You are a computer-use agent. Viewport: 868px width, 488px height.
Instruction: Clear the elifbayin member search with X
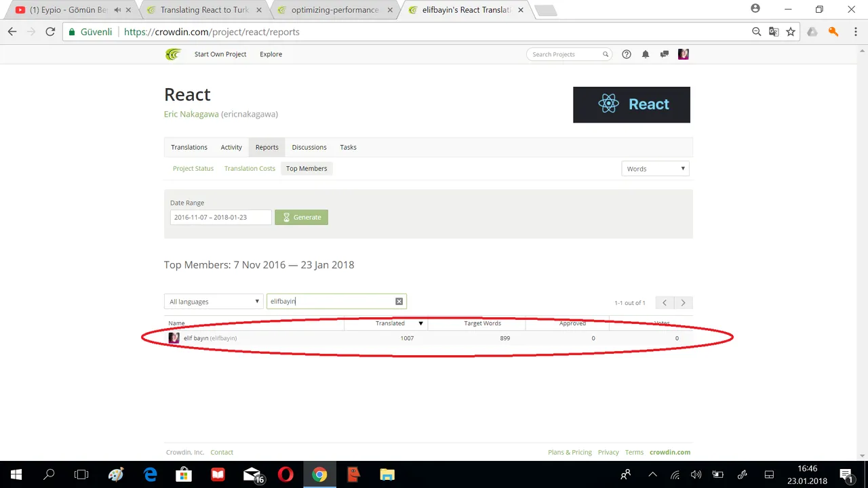click(x=399, y=302)
